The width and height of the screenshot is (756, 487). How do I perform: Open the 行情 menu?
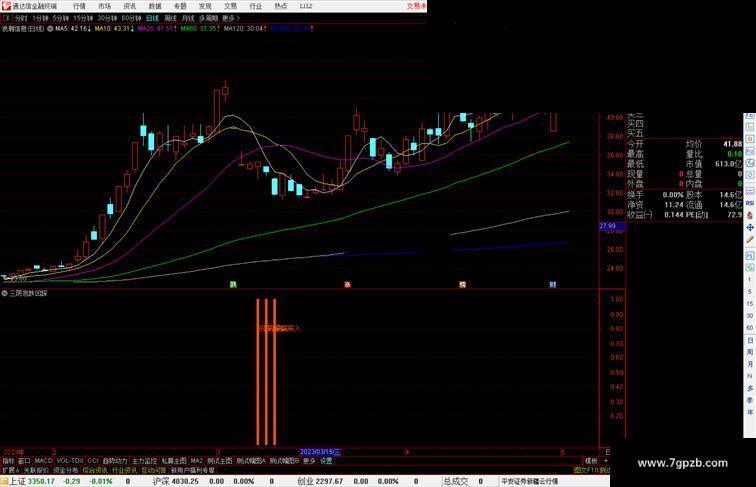pos(79,6)
